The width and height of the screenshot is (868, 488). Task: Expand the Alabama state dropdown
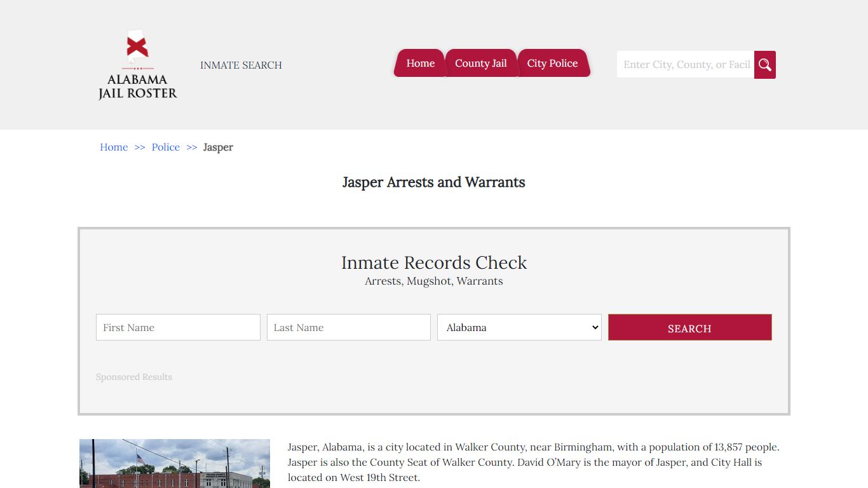pyautogui.click(x=519, y=327)
